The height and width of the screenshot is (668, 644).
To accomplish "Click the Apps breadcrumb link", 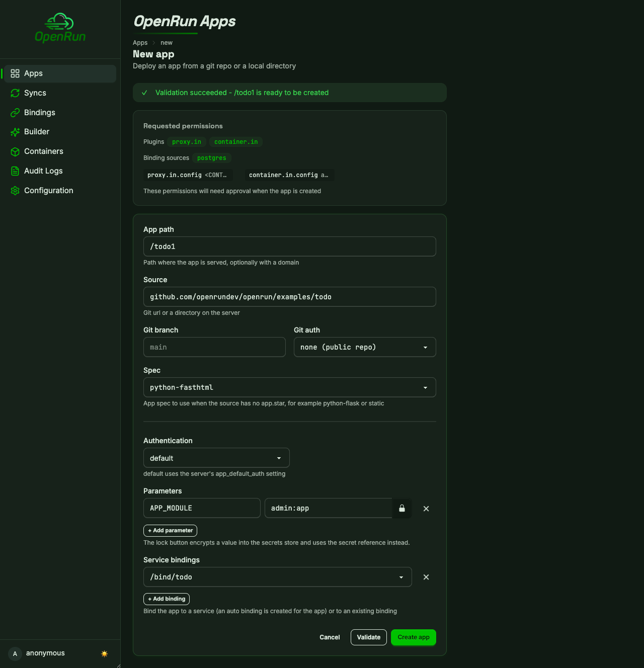I will (x=140, y=43).
